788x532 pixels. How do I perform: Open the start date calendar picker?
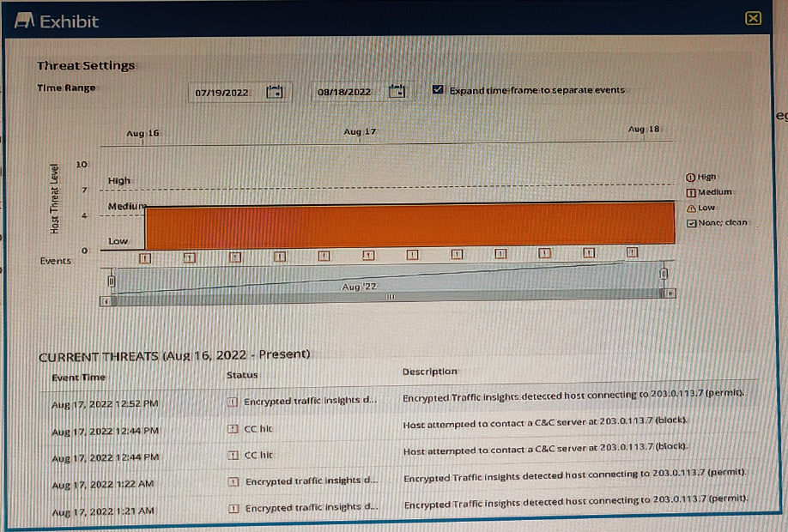click(275, 92)
